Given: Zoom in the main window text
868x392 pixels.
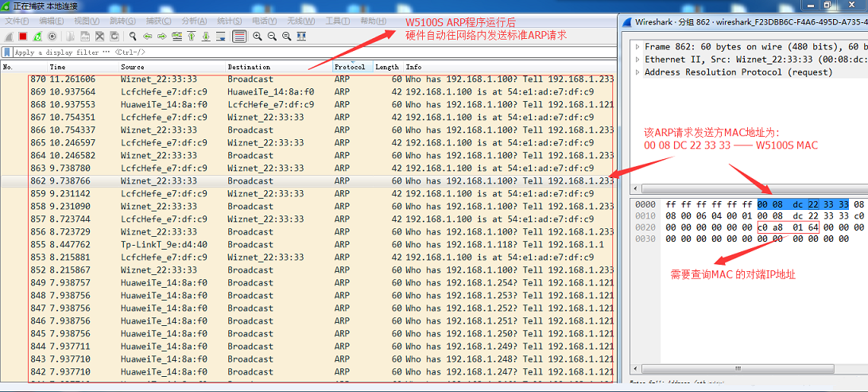Looking at the screenshot, I should (258, 37).
